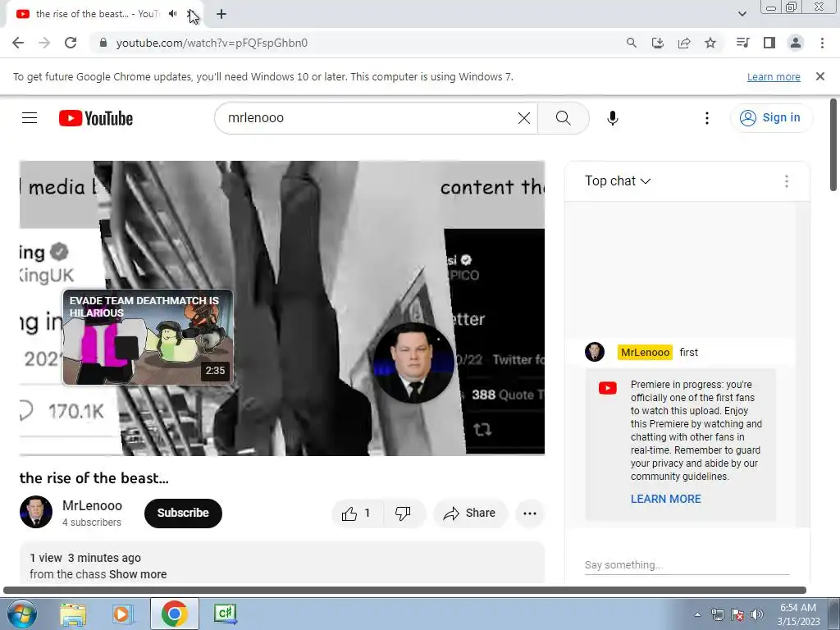The image size is (840, 630).
Task: Clear the search box with the X
Action: tap(524, 118)
